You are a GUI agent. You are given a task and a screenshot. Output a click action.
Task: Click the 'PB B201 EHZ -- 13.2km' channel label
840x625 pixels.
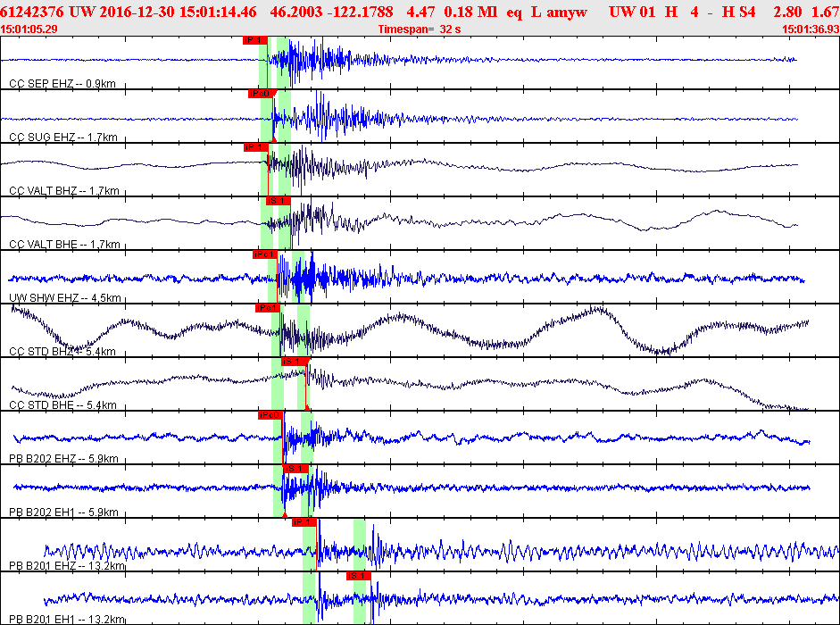click(x=67, y=566)
